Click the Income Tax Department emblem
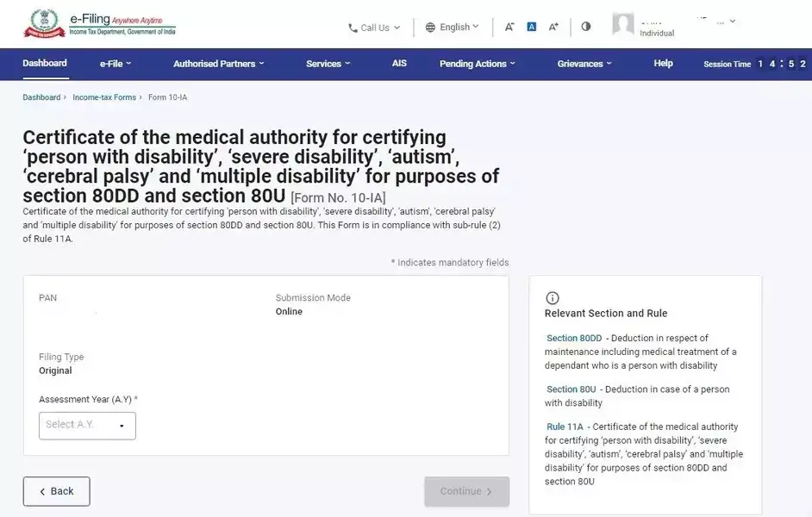This screenshot has width=812, height=517. pyautogui.click(x=43, y=23)
